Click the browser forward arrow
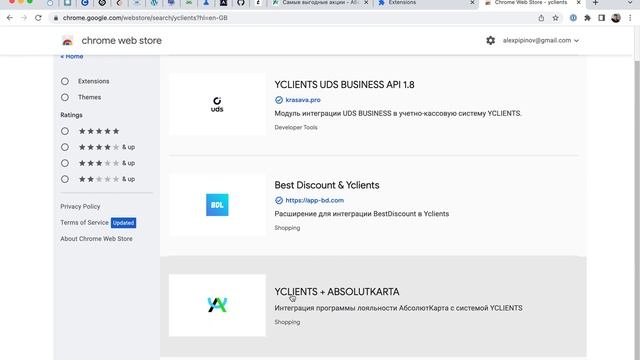Viewport: 640px width, 360px height. click(24, 18)
